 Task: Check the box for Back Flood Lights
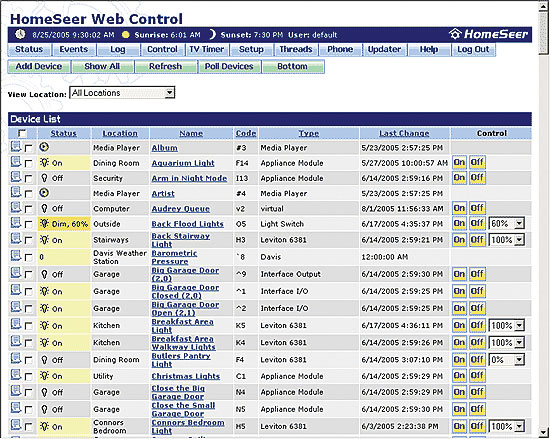[x=28, y=224]
